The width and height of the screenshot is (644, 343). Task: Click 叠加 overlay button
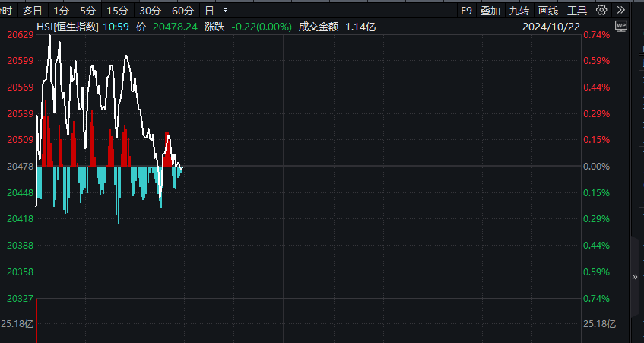click(490, 11)
